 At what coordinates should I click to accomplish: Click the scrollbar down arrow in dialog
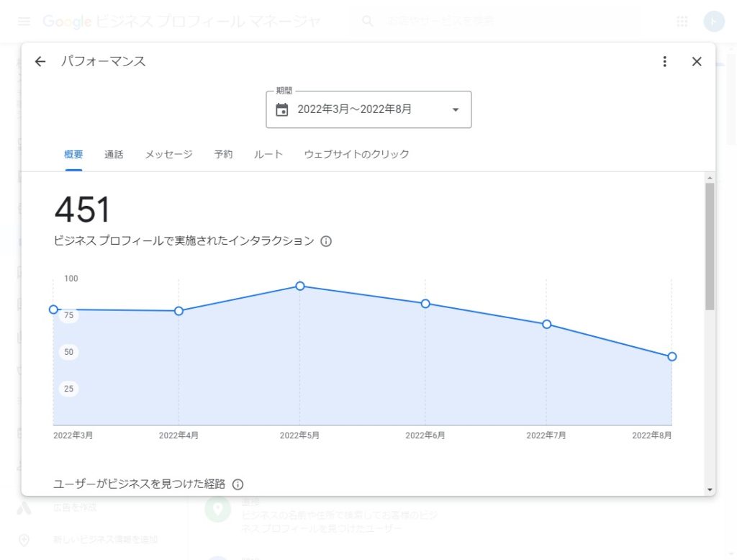pos(710,489)
